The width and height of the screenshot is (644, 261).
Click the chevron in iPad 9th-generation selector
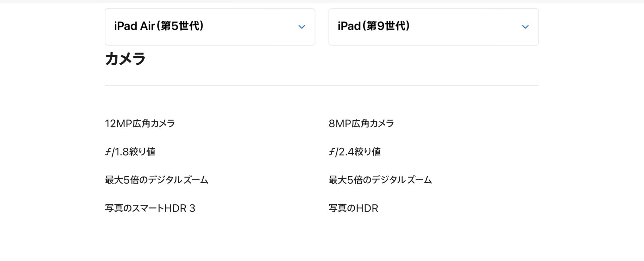525,27
